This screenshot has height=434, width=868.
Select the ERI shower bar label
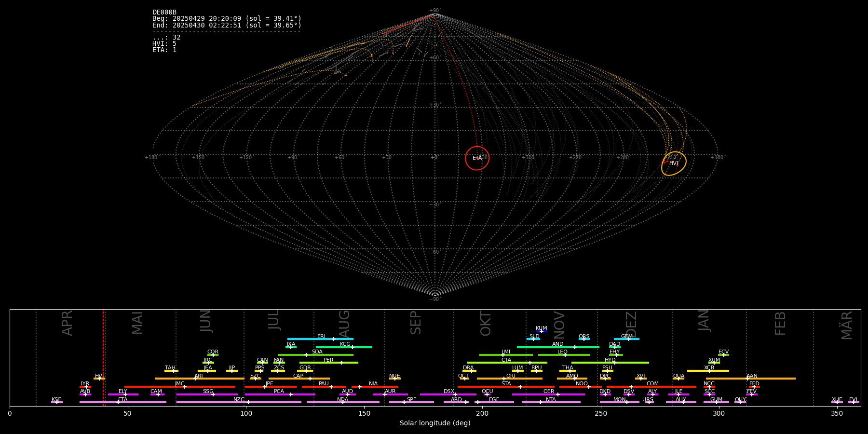tap(322, 337)
